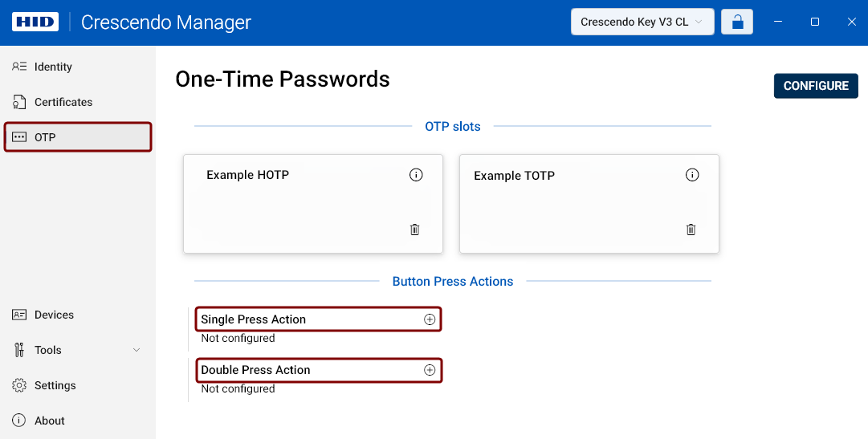Add a Double Press Action
The height and width of the screenshot is (439, 868).
point(430,370)
